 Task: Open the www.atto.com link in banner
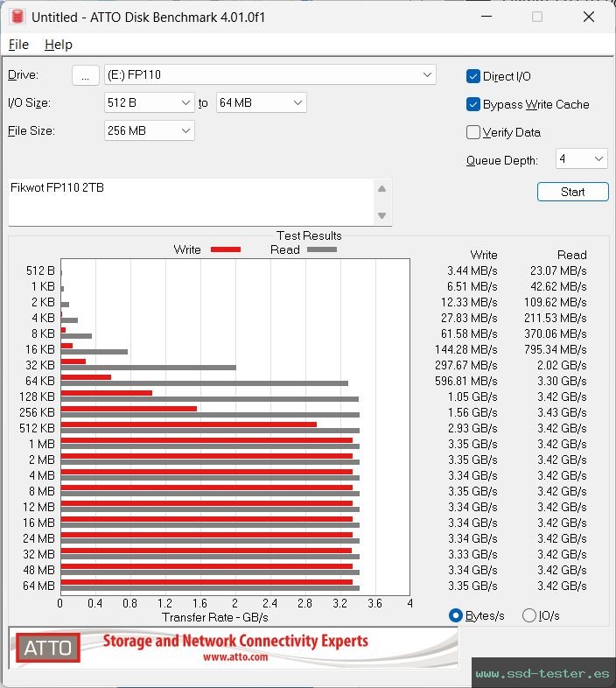click(x=235, y=656)
